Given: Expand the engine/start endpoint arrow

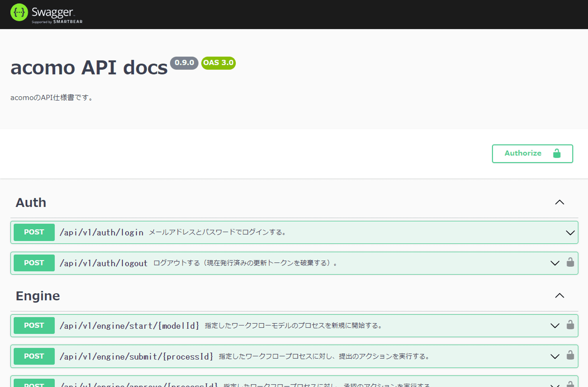Looking at the screenshot, I should (555, 326).
